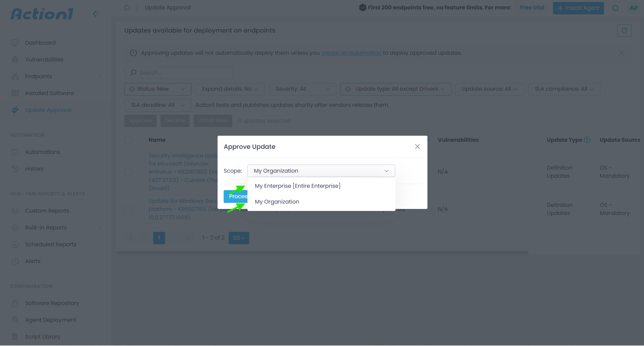Clear the Status: New filter
Screen dimensions: 644x346
pyautogui.click(x=132, y=89)
